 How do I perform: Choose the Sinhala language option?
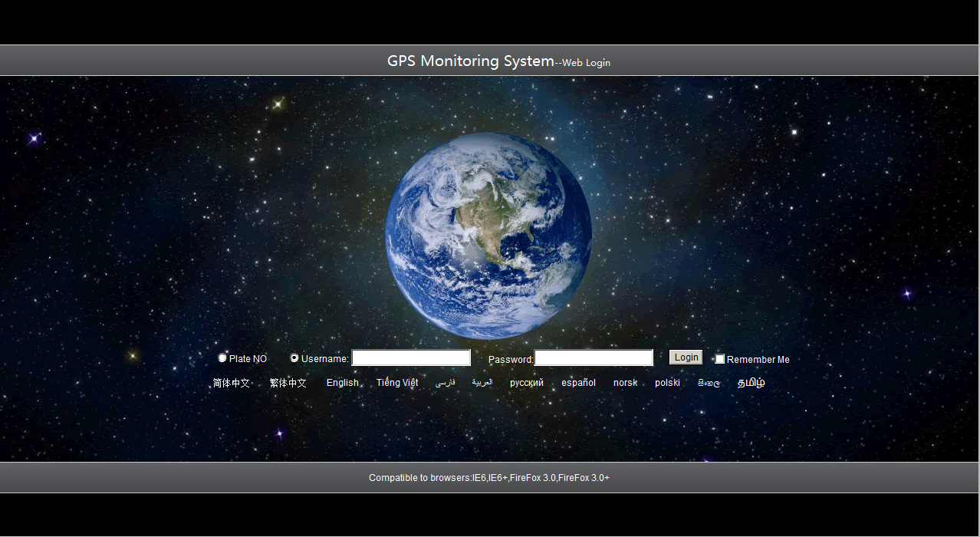pyautogui.click(x=709, y=382)
